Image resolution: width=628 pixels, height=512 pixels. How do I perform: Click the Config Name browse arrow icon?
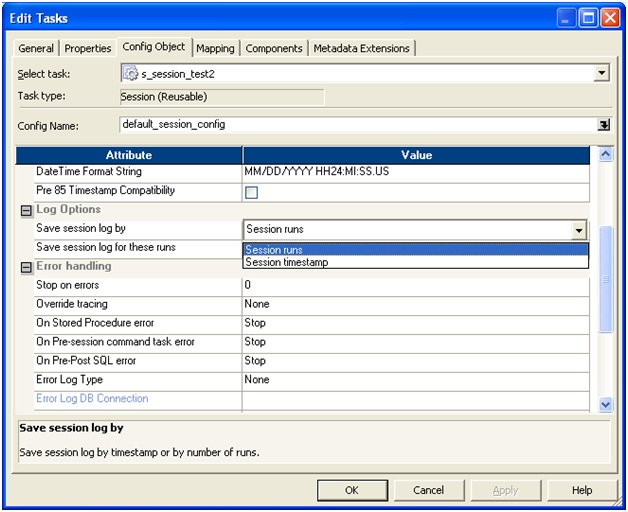click(604, 125)
